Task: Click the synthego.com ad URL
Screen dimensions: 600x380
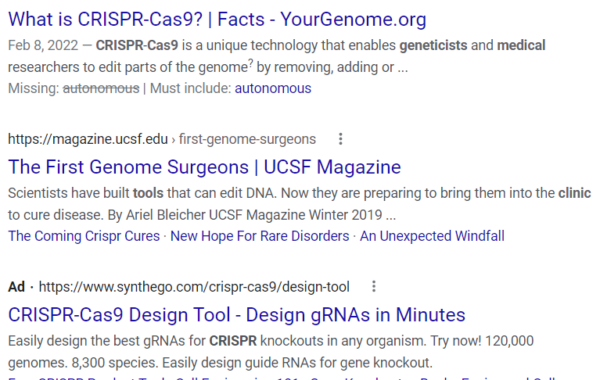Action: coord(194,287)
